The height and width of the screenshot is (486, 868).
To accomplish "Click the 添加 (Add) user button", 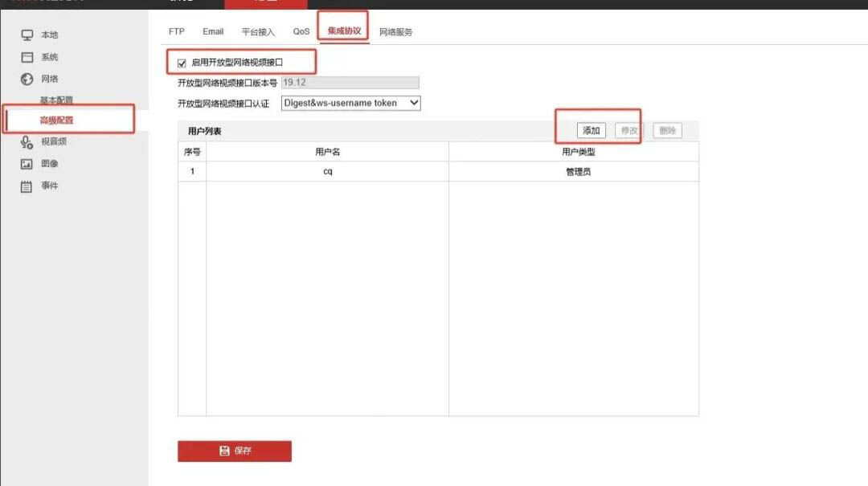I will 592,131.
